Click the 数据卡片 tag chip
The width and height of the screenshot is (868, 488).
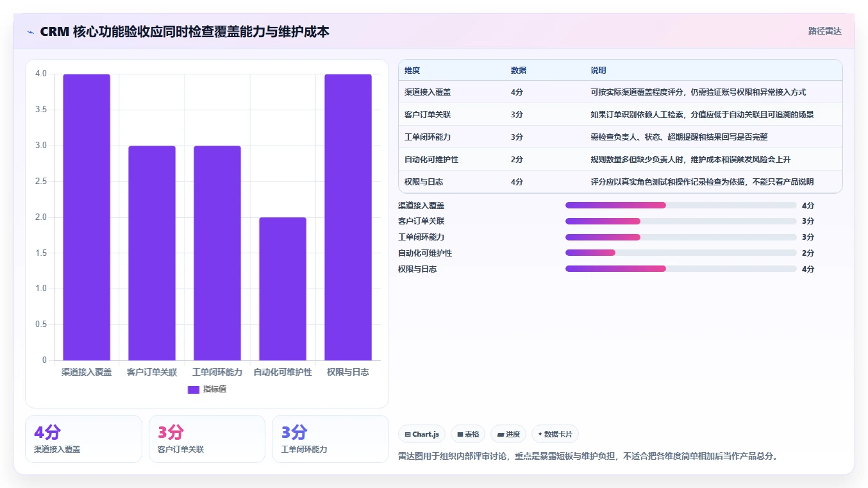[x=555, y=434]
